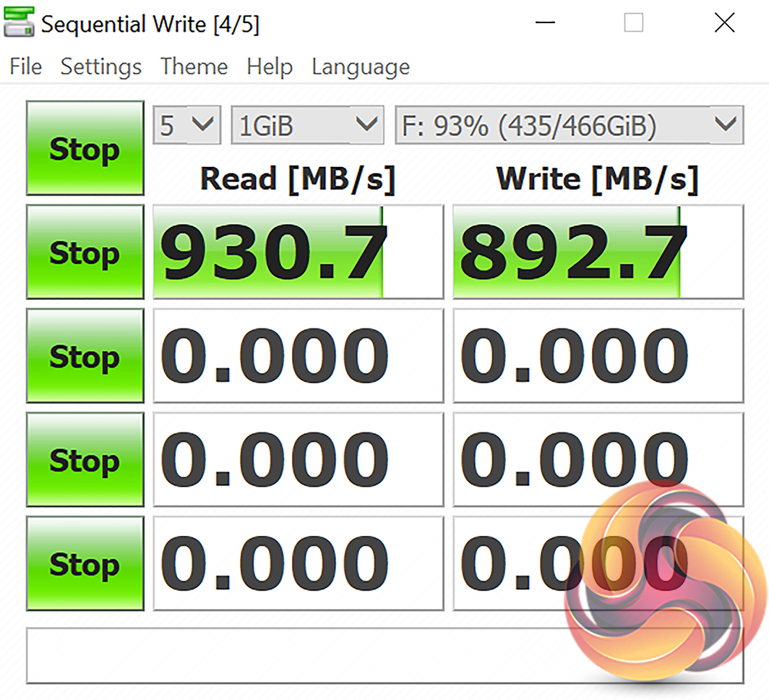The image size is (769, 700).
Task: Click the 930.7 read speed result
Action: (298, 252)
